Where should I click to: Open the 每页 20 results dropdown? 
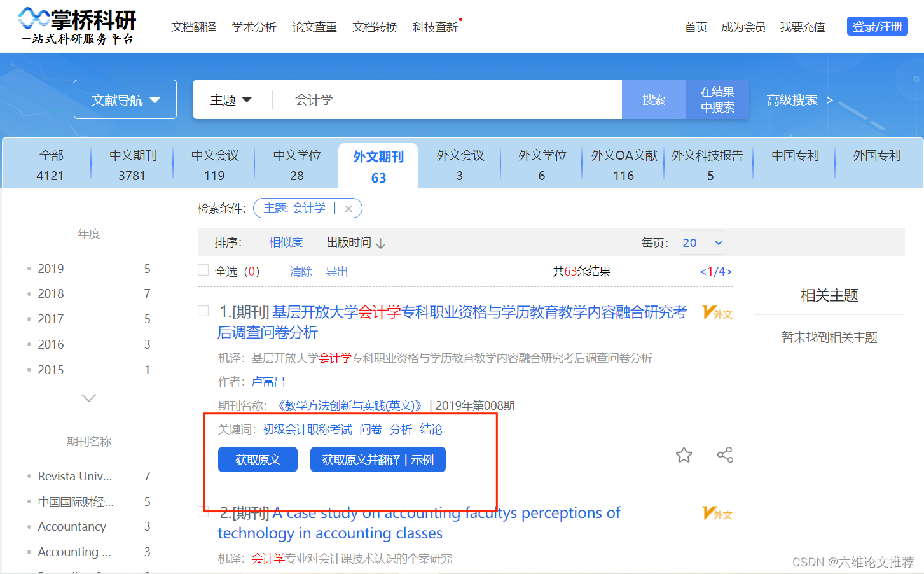pos(702,242)
